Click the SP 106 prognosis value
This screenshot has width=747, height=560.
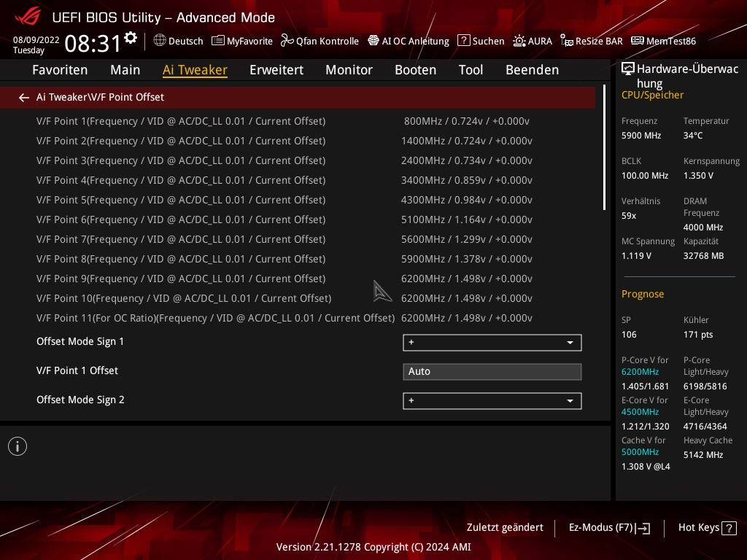629,334
